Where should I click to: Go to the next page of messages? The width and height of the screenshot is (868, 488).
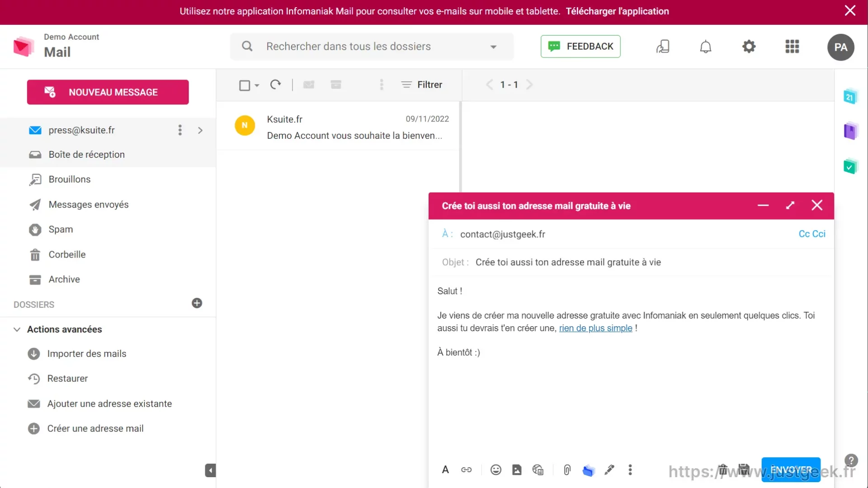click(x=529, y=84)
